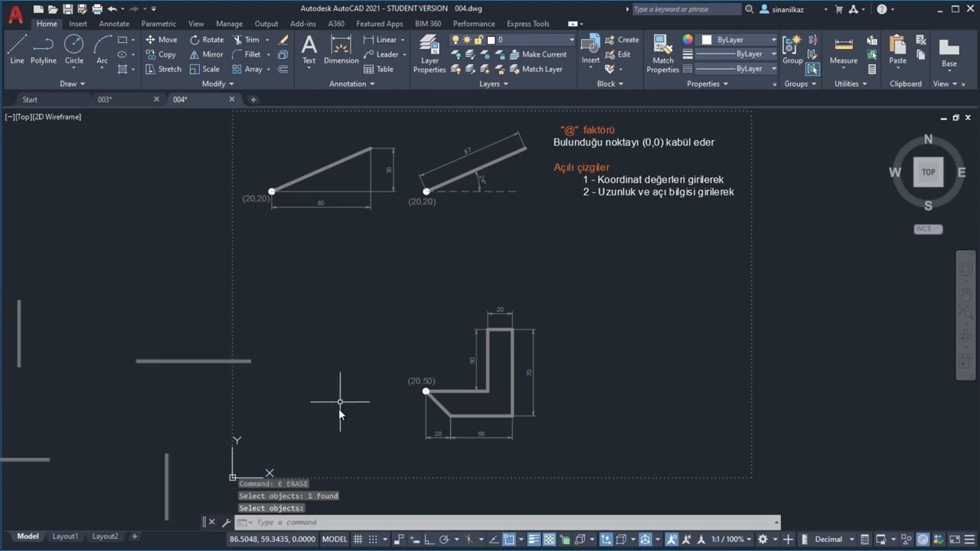980x551 pixels.
Task: Click the Scale tool
Action: pyautogui.click(x=204, y=69)
